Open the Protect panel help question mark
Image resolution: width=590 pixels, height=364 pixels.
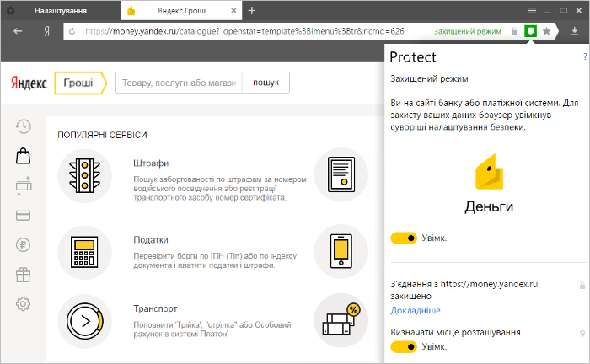pos(585,56)
